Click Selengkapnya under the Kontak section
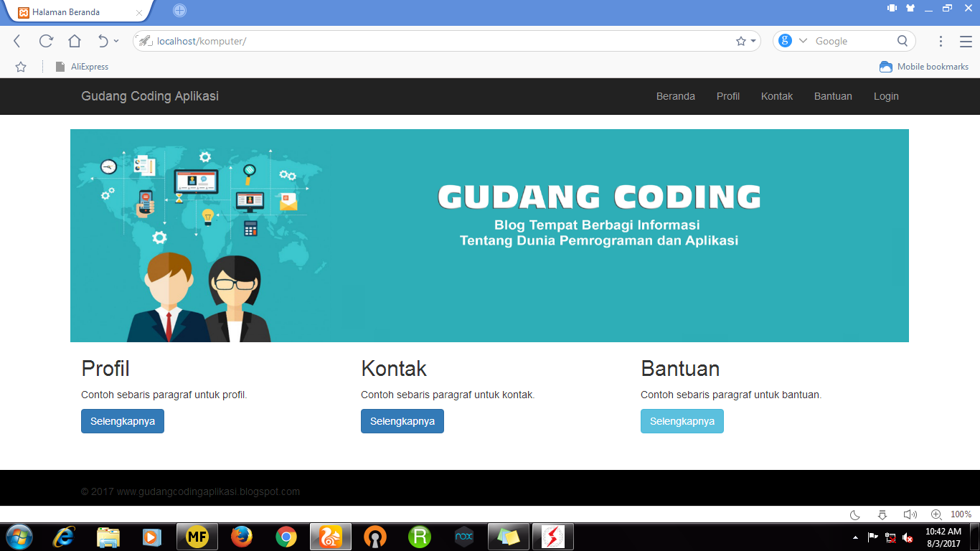 (x=402, y=421)
